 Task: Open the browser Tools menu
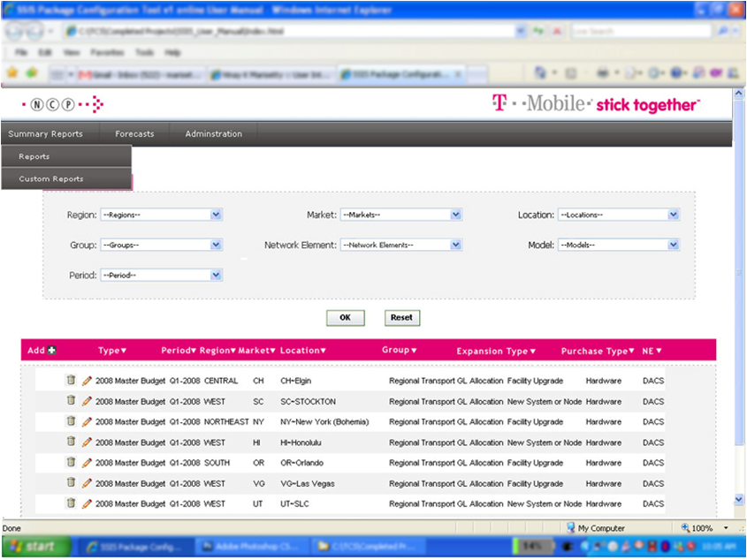point(144,52)
